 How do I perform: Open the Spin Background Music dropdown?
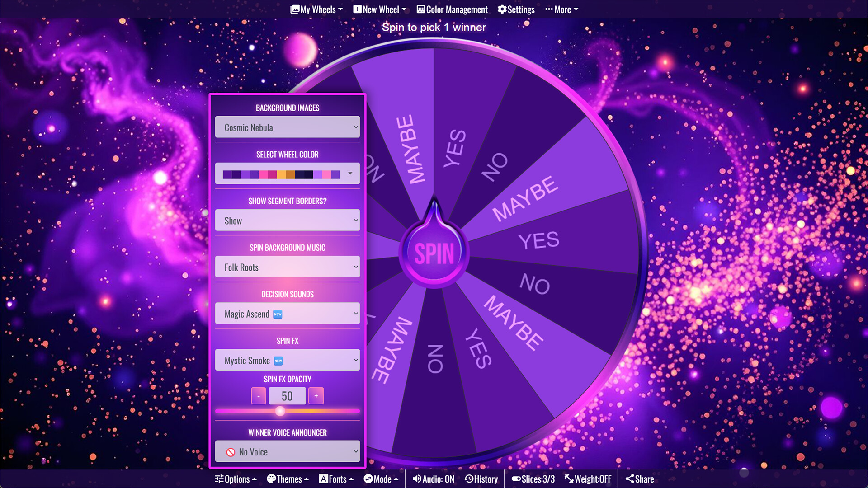point(287,267)
